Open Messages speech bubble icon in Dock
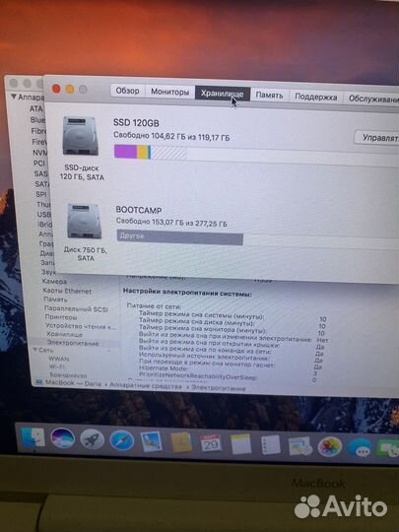The height and width of the screenshot is (532, 399). [360, 447]
